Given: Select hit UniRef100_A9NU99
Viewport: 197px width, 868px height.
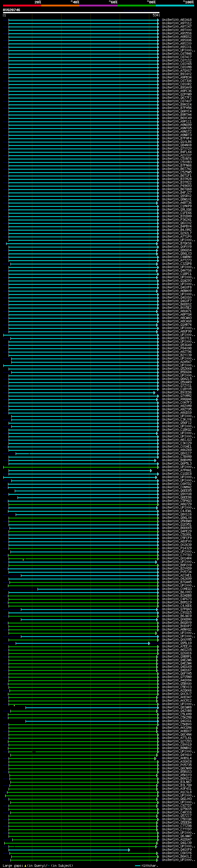Looking at the screenshot, I should point(177,125).
